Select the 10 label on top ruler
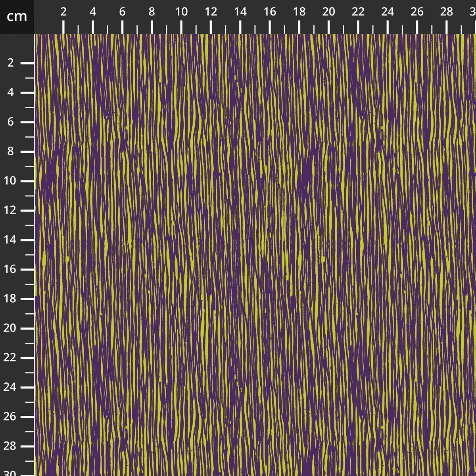The height and width of the screenshot is (476, 476). point(182,12)
